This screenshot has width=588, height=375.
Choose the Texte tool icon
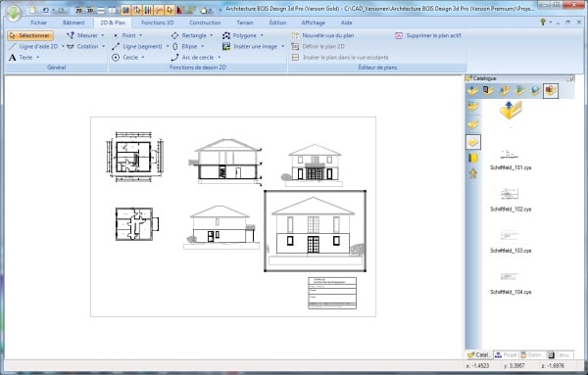[13, 58]
